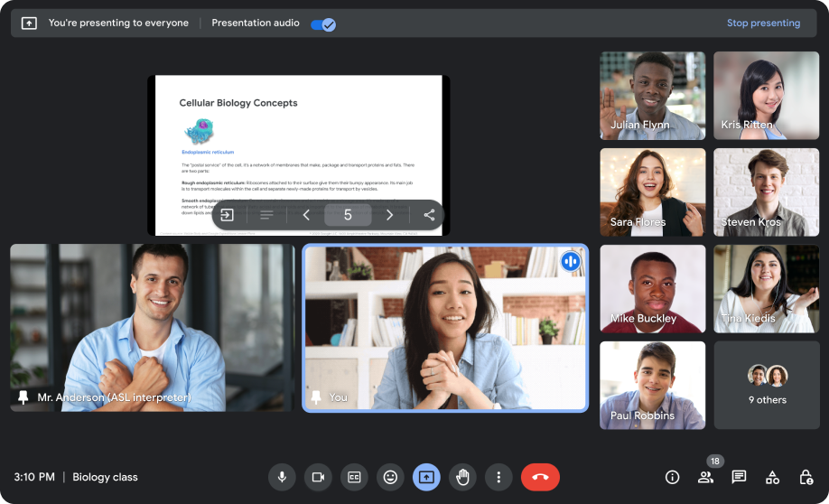Click the 18 participants count badge
Image resolution: width=829 pixels, height=504 pixels.
click(715, 462)
